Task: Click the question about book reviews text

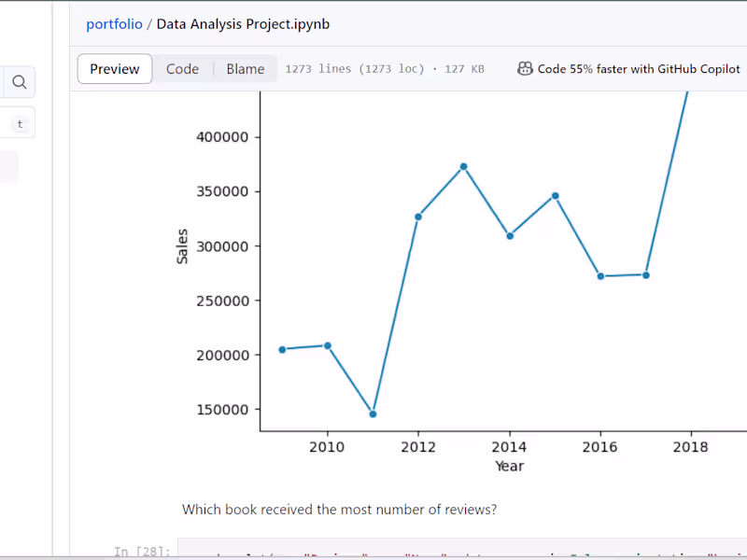Action: coord(339,510)
